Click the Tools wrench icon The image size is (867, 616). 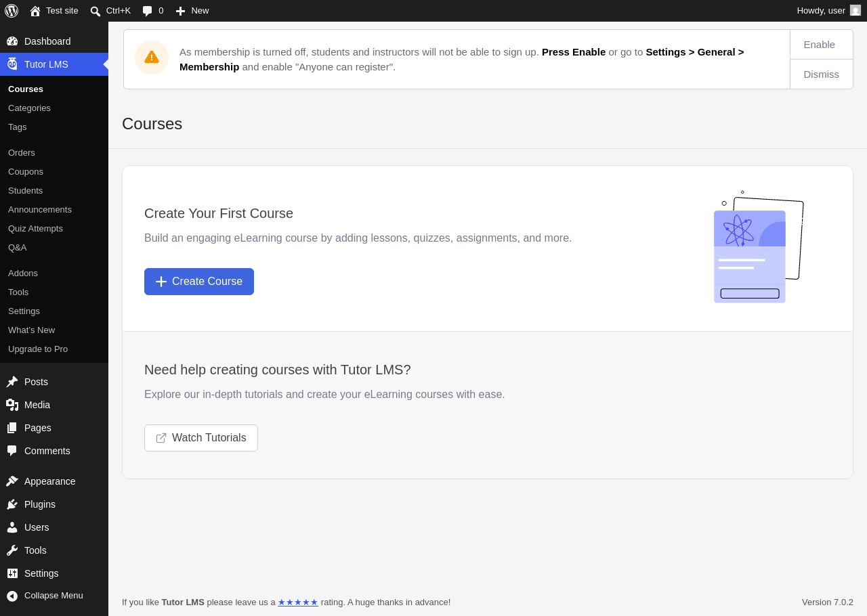point(12,550)
